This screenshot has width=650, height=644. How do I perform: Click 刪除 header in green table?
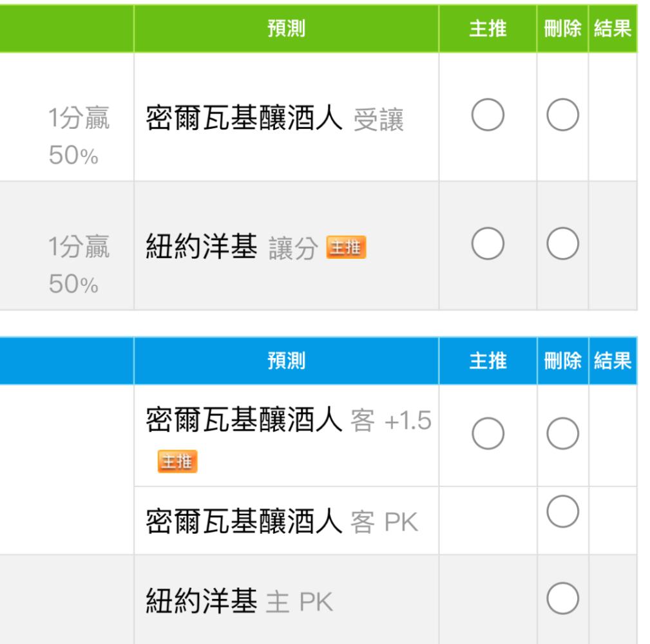[562, 28]
